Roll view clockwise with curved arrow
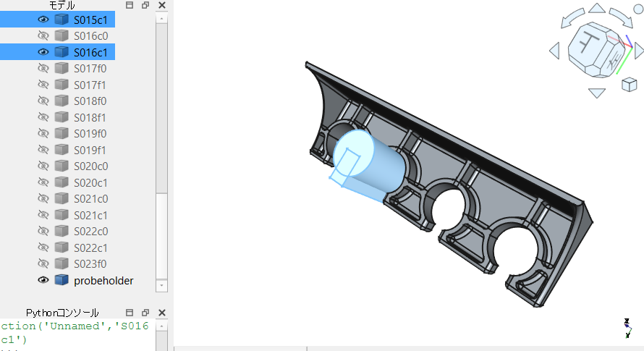The height and width of the screenshot is (351, 644). [621, 19]
